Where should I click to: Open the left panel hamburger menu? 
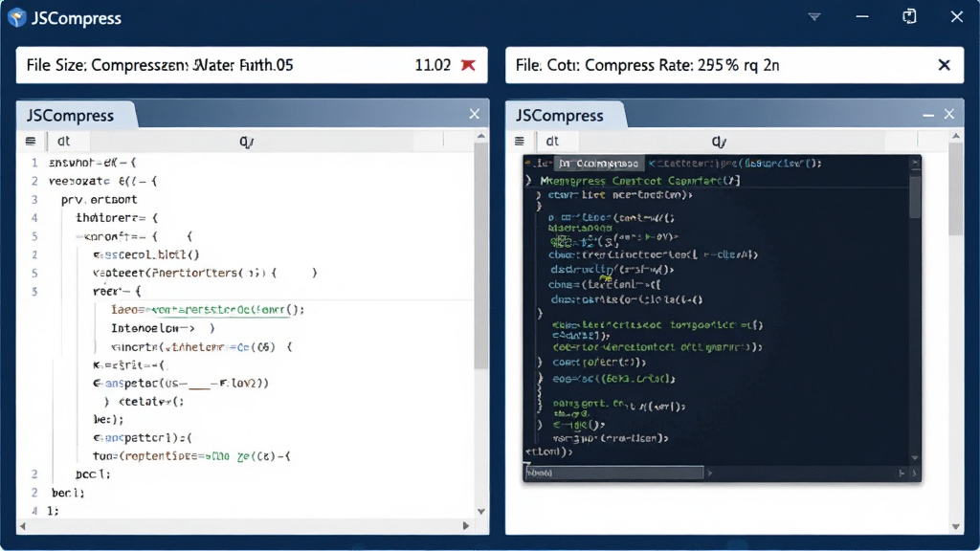[x=30, y=142]
